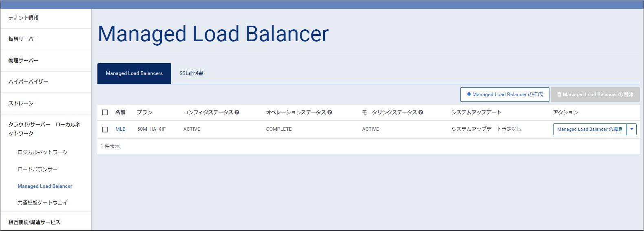This screenshot has height=231, width=644.
Task: Select ロードバランサー sidebar sub-item
Action: [37, 169]
